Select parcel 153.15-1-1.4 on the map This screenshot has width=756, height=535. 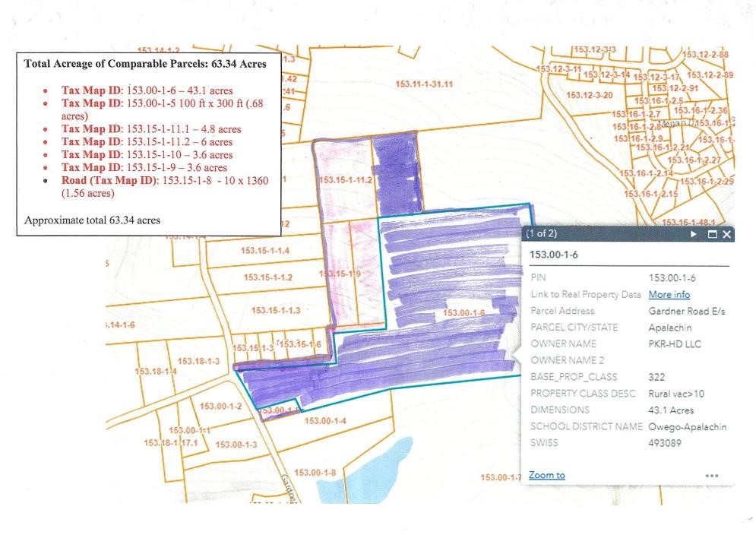[265, 251]
